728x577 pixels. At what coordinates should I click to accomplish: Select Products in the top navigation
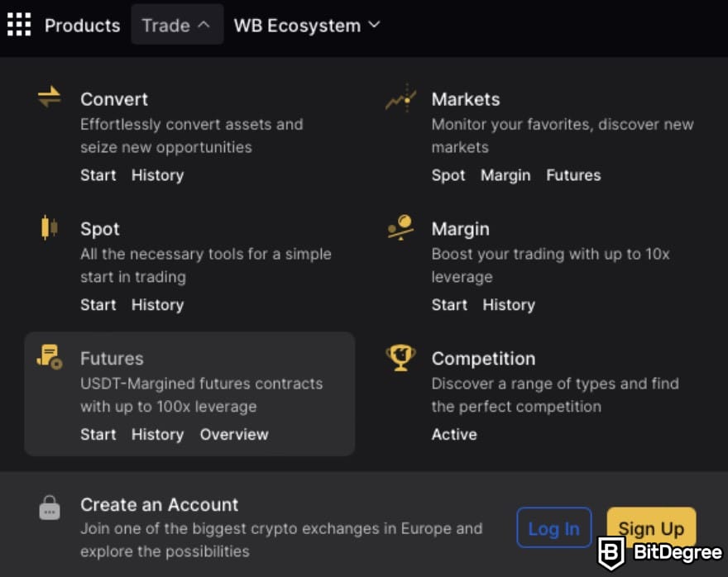pyautogui.click(x=82, y=25)
